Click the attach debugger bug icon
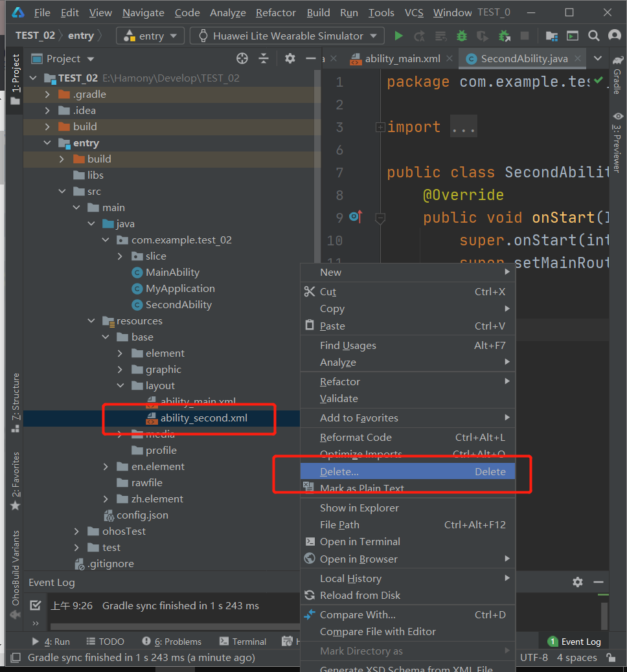This screenshot has width=627, height=672. (x=504, y=36)
